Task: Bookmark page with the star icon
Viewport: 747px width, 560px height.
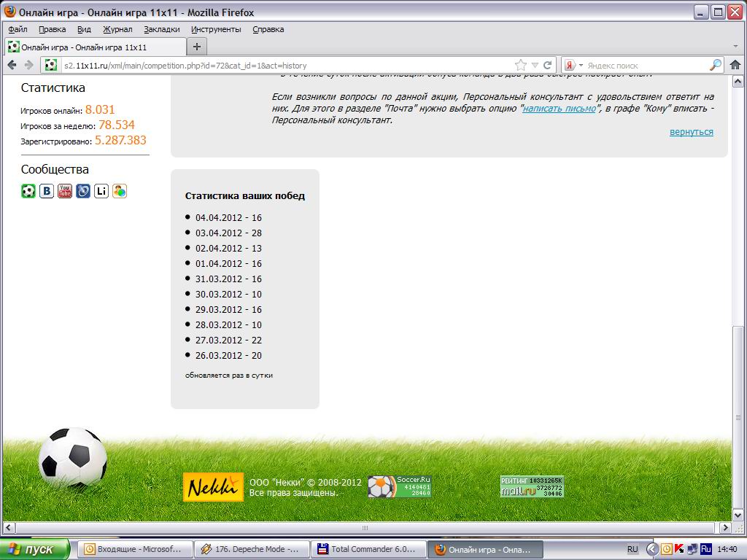Action: point(521,65)
